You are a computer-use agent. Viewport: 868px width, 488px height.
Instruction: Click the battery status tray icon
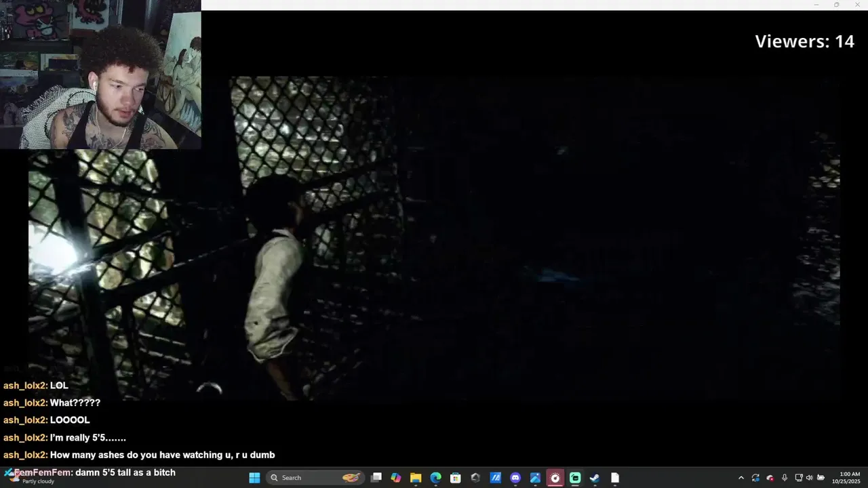[821, 478]
